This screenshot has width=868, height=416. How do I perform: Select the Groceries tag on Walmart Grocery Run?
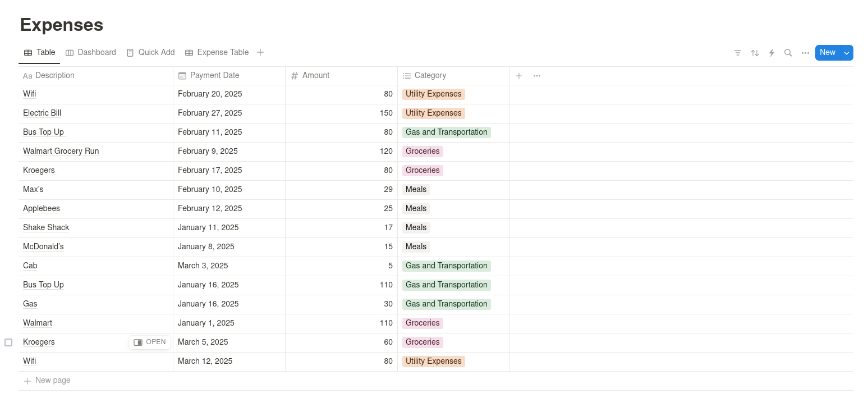[x=422, y=151]
